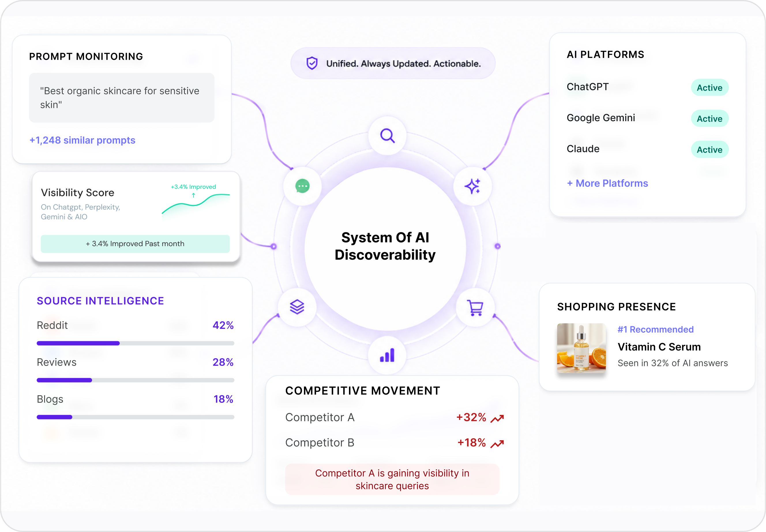Click the System Of AI Discoverability title

pos(385,246)
